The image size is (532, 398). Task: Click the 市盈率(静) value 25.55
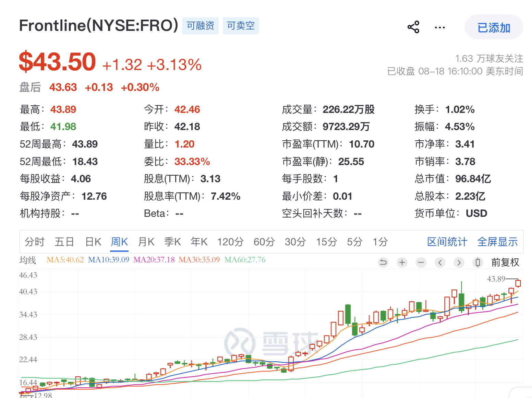point(351,162)
